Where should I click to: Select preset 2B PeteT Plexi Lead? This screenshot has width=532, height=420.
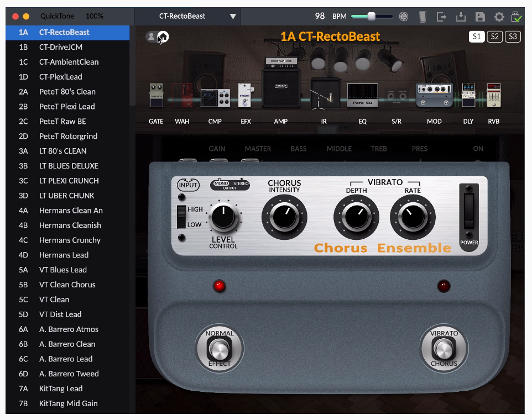[67, 107]
